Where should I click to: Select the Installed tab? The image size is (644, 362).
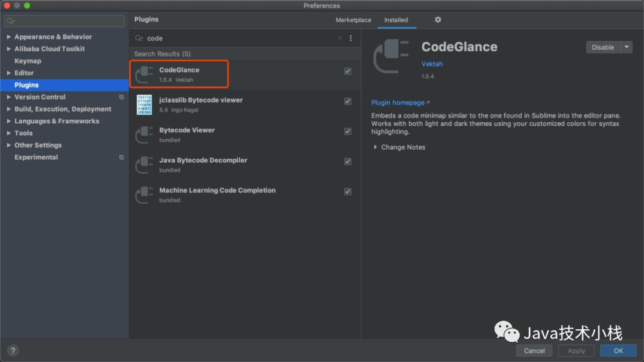[x=396, y=20]
